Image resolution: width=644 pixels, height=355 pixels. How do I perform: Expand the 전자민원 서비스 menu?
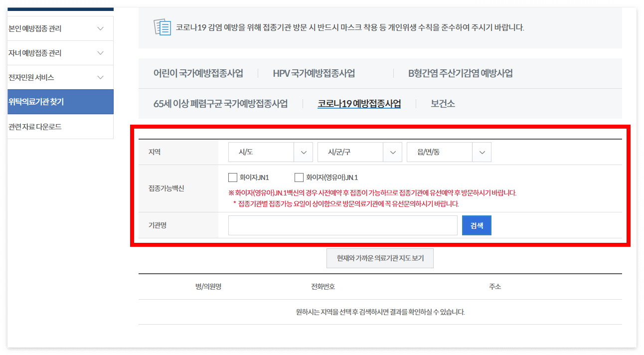[60, 77]
